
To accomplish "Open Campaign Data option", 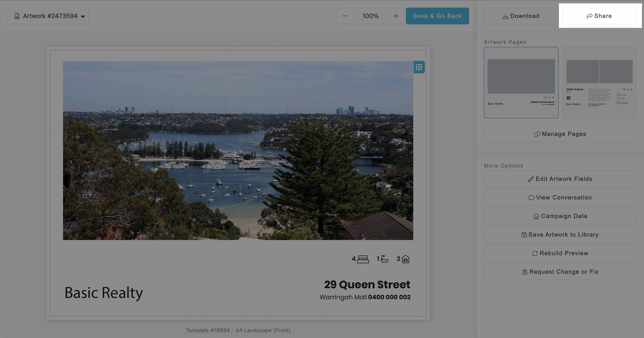I will click(x=560, y=216).
